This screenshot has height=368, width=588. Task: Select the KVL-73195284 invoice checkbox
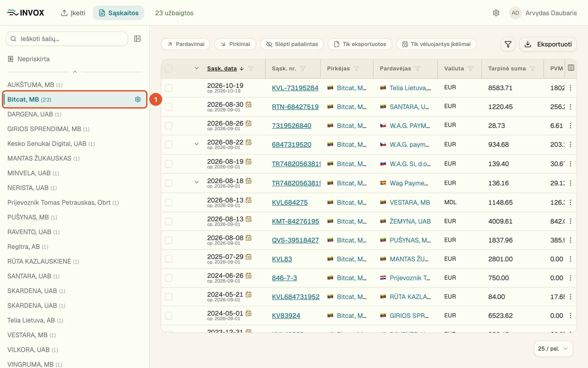pyautogui.click(x=169, y=88)
